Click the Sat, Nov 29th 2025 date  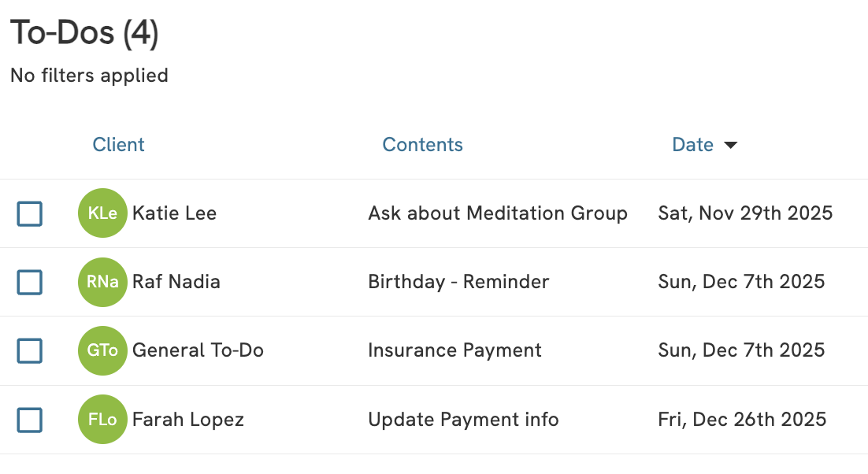click(x=745, y=213)
